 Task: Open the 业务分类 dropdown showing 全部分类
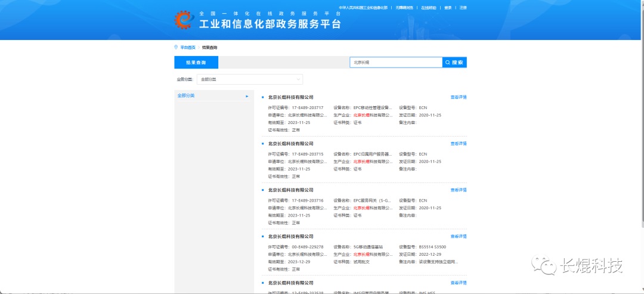pyautogui.click(x=250, y=79)
